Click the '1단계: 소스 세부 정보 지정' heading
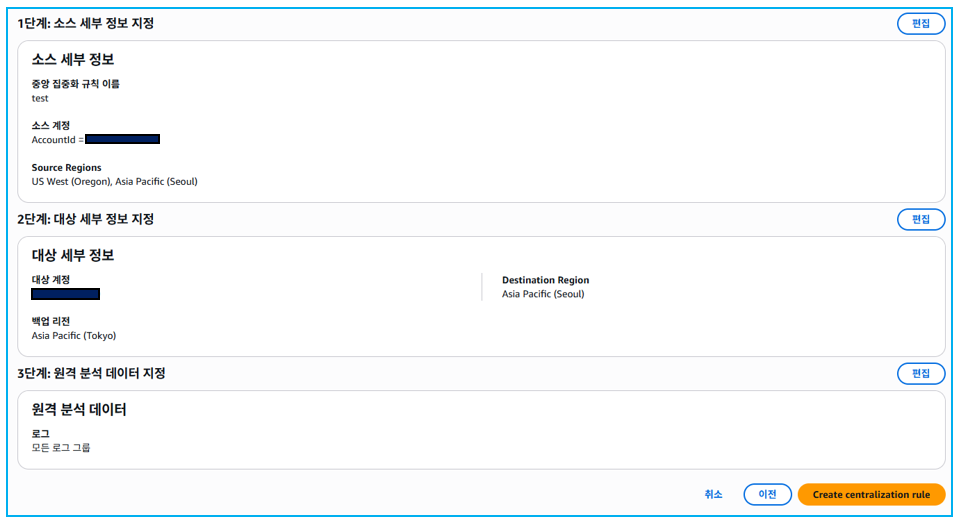 (86, 24)
